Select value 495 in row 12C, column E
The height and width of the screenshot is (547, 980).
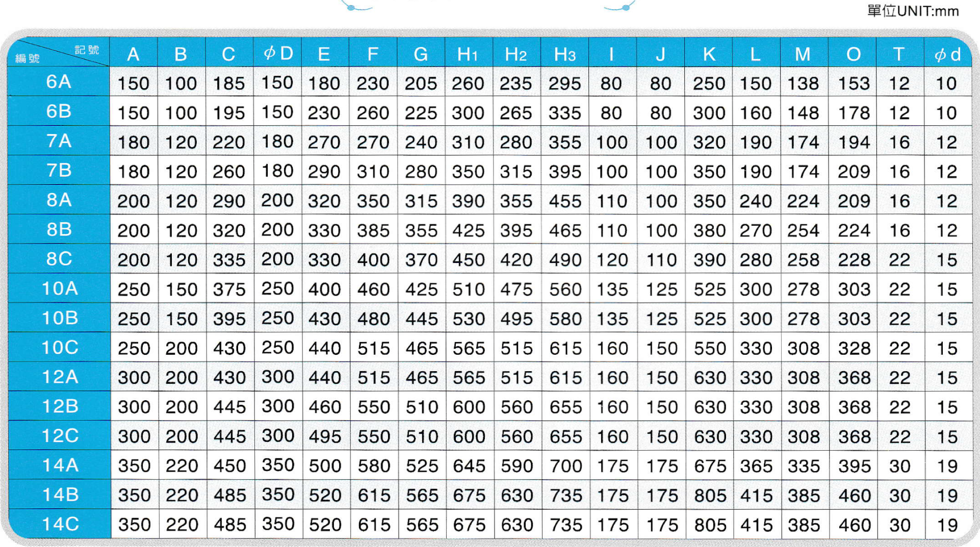324,437
